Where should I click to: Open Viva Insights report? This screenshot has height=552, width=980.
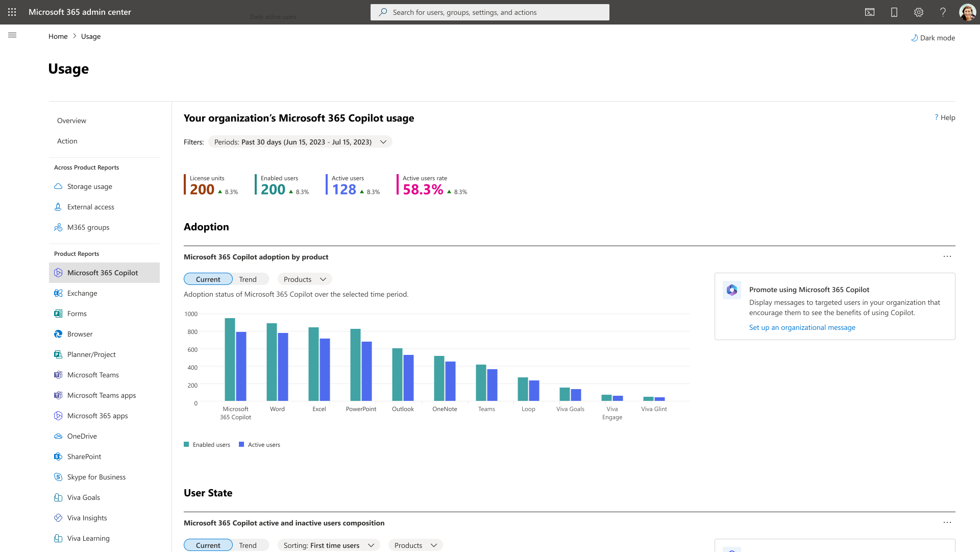tap(104, 518)
